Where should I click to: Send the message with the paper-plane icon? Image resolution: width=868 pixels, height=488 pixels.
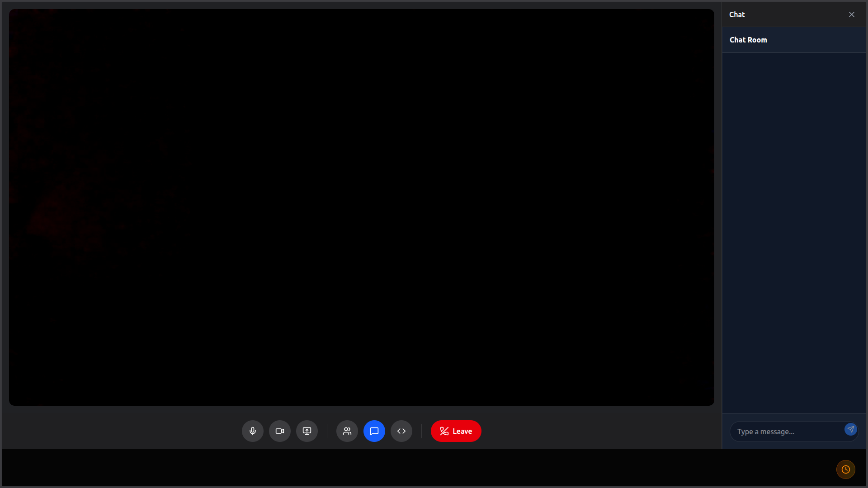point(850,429)
